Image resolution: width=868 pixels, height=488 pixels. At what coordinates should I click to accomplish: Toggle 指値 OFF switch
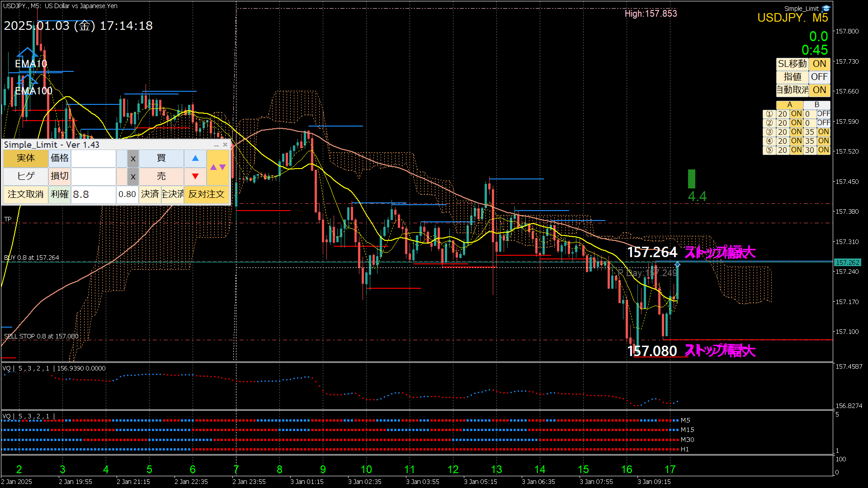(x=819, y=77)
